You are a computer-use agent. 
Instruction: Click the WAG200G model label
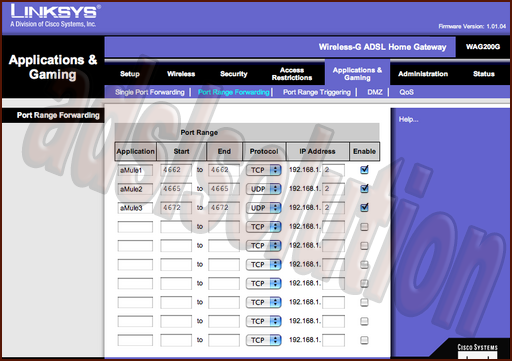pyautogui.click(x=483, y=47)
